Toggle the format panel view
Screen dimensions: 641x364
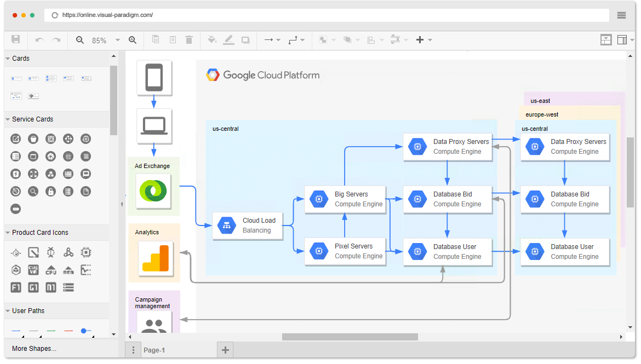pyautogui.click(x=605, y=40)
